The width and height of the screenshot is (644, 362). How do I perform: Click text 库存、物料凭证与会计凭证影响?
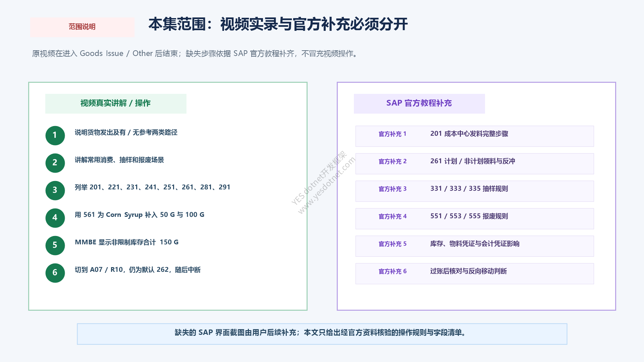[x=475, y=244]
